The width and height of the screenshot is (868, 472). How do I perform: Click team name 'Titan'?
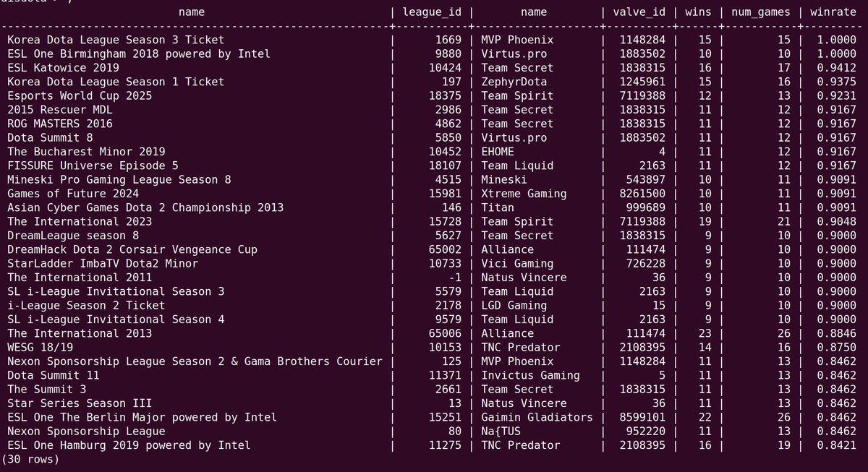(x=498, y=207)
